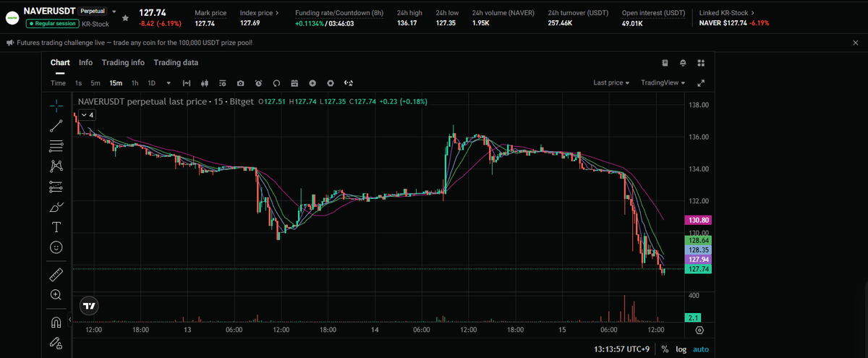Viewport: 868px width, 358px height.
Task: Activate the zoom in tool
Action: tap(56, 294)
